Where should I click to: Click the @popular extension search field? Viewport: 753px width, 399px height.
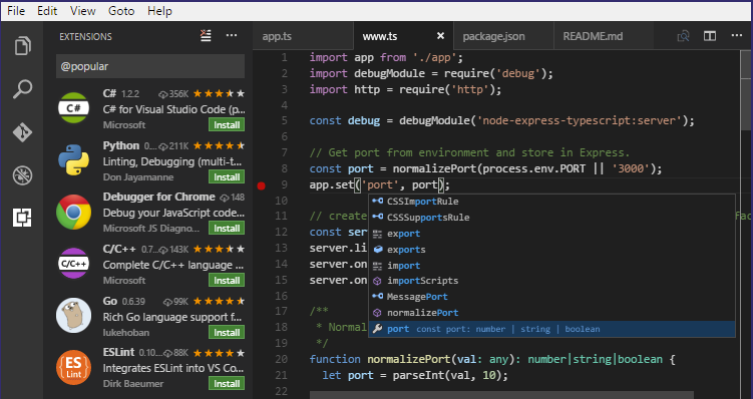150,66
